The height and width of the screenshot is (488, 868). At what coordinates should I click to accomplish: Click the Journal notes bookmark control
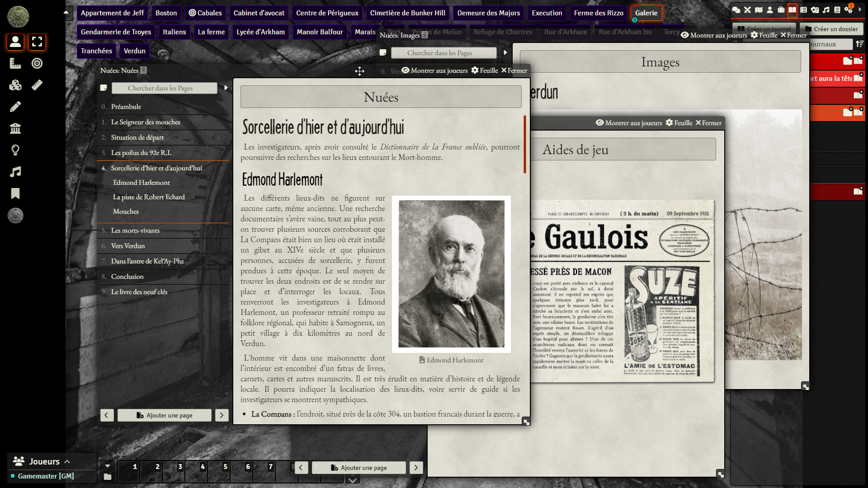point(15,193)
